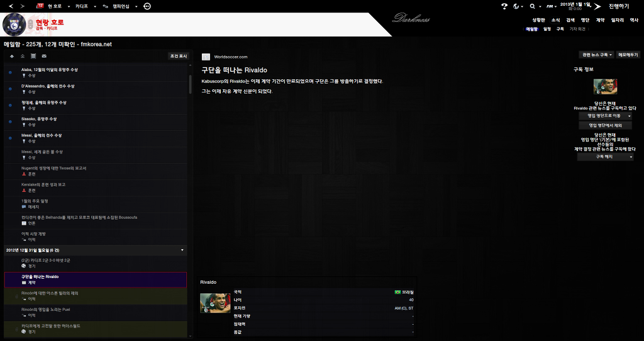Open the world globe menu
The image size is (644, 341).
coord(518,6)
